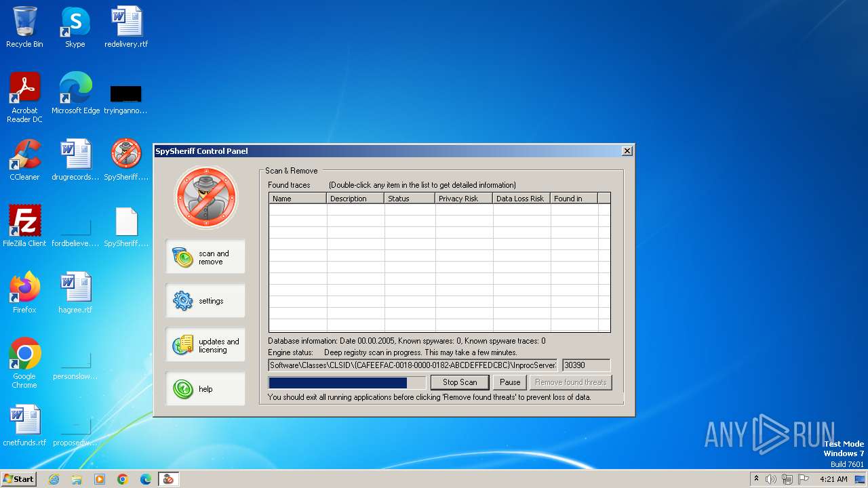Screen dimensions: 868x488
Task: Sort traces by Found in column
Action: click(574, 199)
